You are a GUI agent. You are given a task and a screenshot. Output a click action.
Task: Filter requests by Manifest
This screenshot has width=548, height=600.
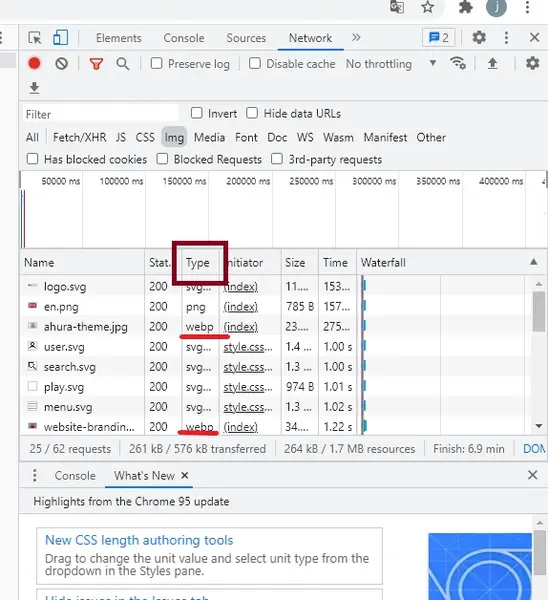point(385,137)
